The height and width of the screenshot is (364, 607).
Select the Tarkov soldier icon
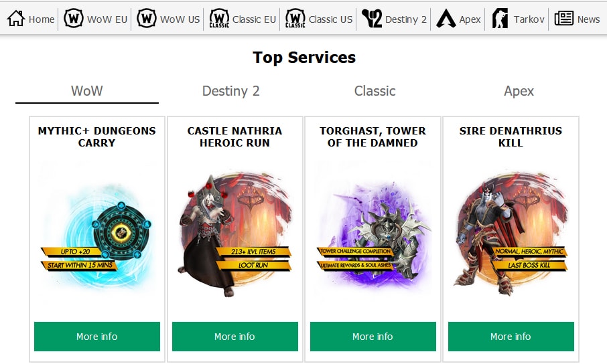500,19
